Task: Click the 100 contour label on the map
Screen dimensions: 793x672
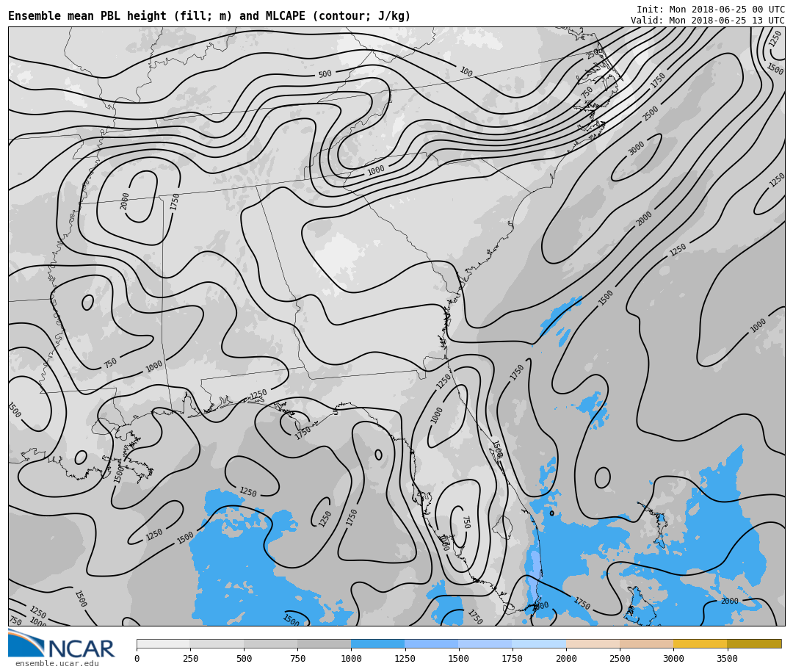Action: [466, 72]
